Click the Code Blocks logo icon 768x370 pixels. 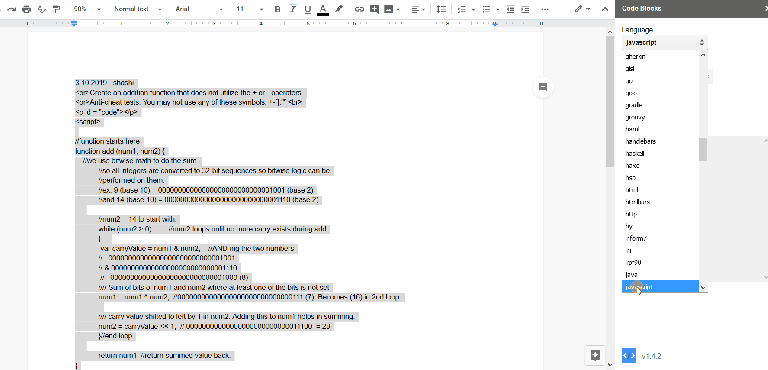tap(629, 355)
